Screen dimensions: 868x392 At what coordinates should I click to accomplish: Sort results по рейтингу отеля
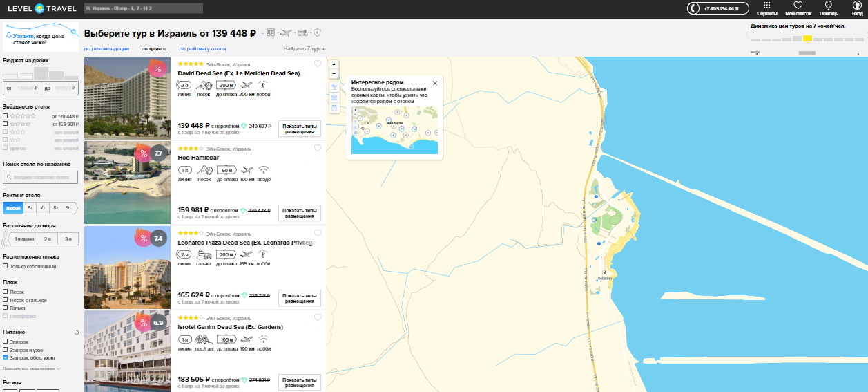click(x=202, y=49)
